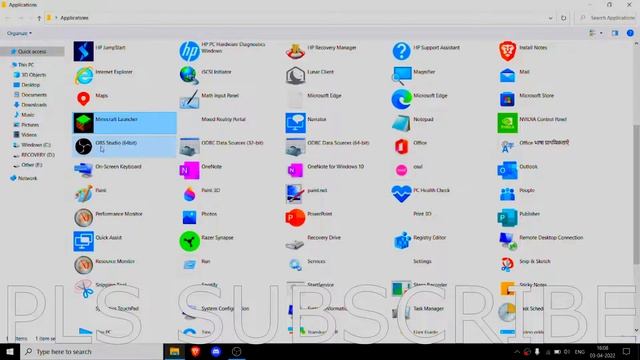The image size is (640, 360).
Task: Select the Minecraft Launcher icon
Action: coord(83,122)
